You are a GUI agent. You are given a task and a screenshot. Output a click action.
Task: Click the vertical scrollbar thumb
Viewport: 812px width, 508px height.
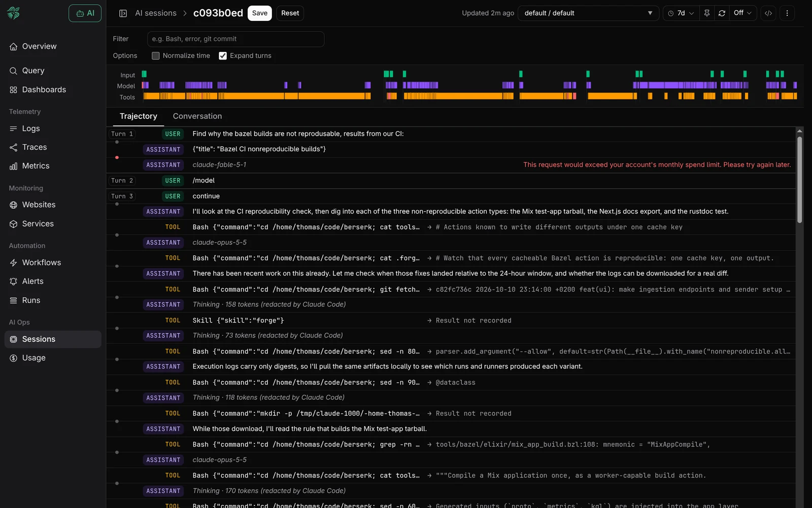click(x=799, y=179)
